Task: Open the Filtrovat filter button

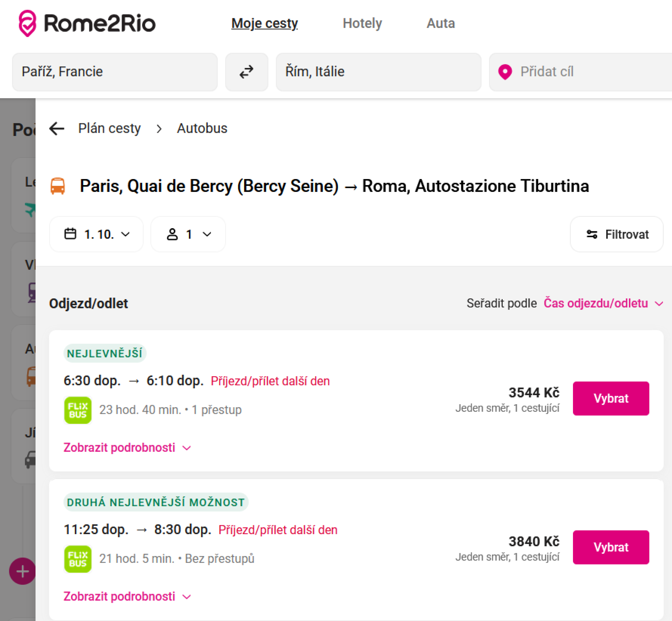Action: click(x=617, y=234)
